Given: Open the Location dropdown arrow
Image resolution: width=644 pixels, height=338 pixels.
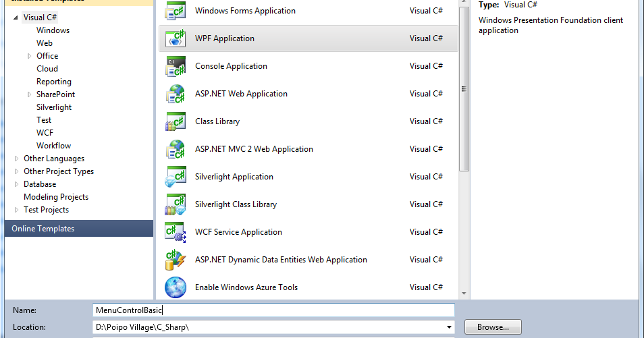Looking at the screenshot, I should (449, 327).
